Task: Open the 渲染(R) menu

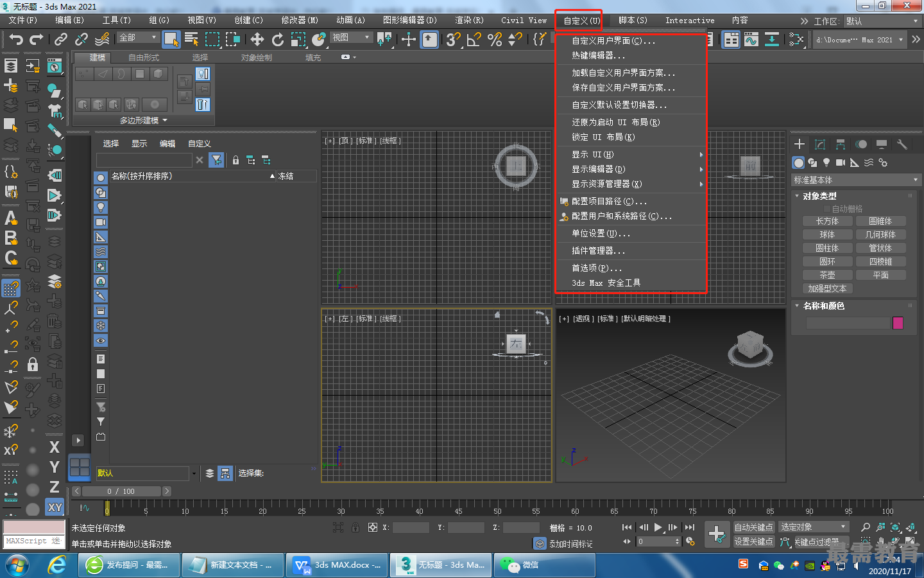Action: click(x=469, y=21)
